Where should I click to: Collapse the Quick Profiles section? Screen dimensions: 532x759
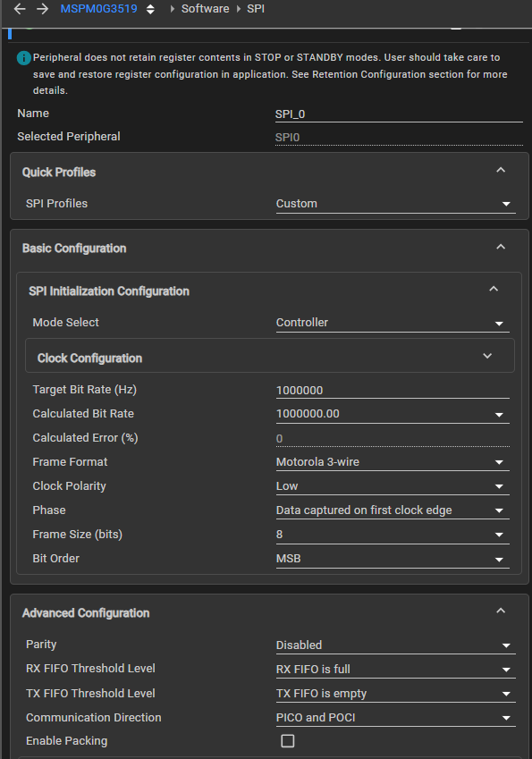click(501, 171)
